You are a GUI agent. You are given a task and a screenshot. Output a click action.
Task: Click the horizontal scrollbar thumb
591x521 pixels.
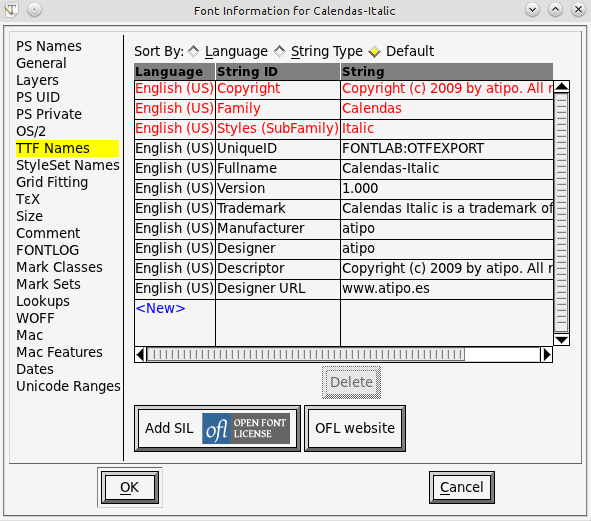coord(306,354)
